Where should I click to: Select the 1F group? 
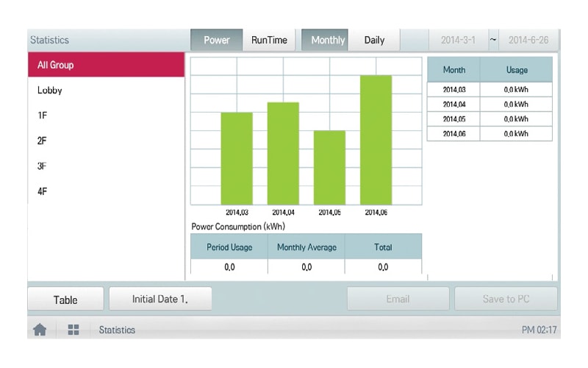tap(106, 116)
